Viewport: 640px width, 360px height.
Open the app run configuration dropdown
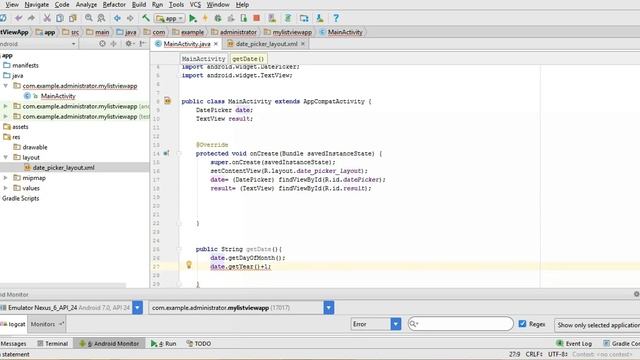click(x=170, y=18)
